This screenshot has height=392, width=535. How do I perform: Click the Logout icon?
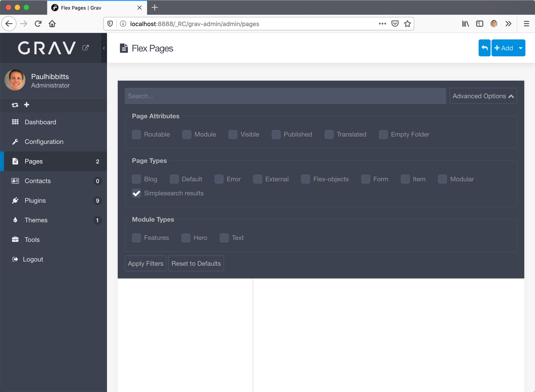tap(15, 259)
